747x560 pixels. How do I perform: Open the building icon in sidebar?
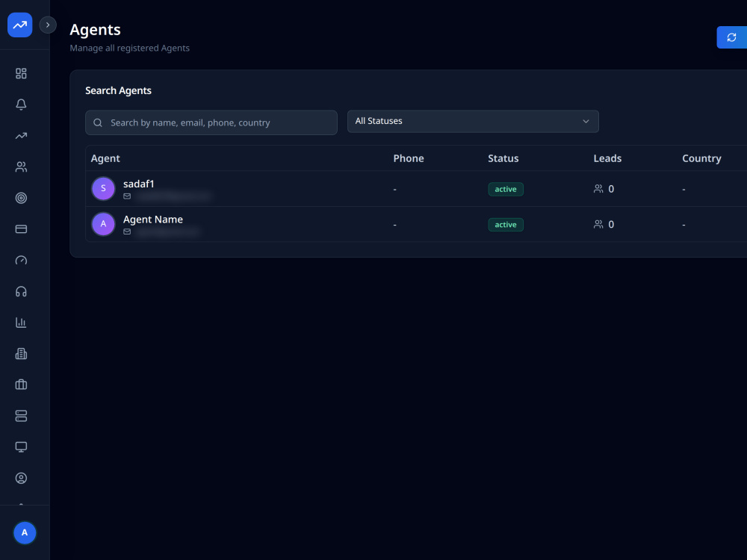[x=21, y=353]
